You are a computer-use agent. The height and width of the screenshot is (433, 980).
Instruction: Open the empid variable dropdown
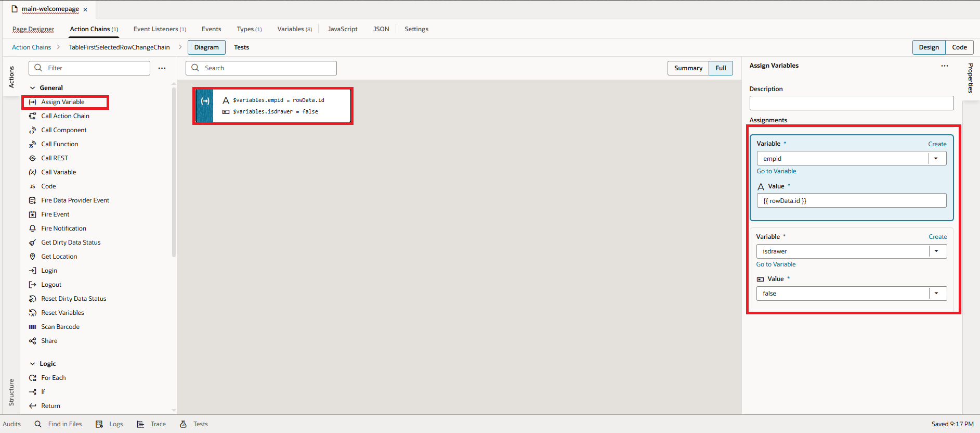click(x=936, y=159)
